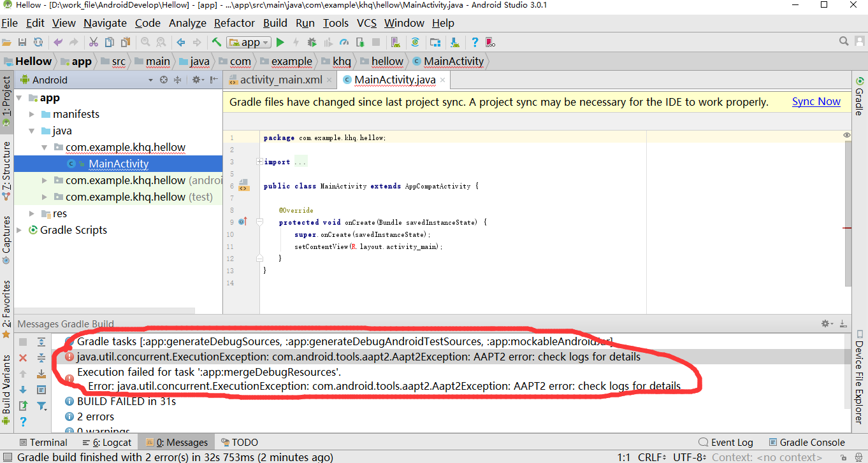Click the Cut scissors icon
Screen dimensions: 868x463
pos(93,42)
